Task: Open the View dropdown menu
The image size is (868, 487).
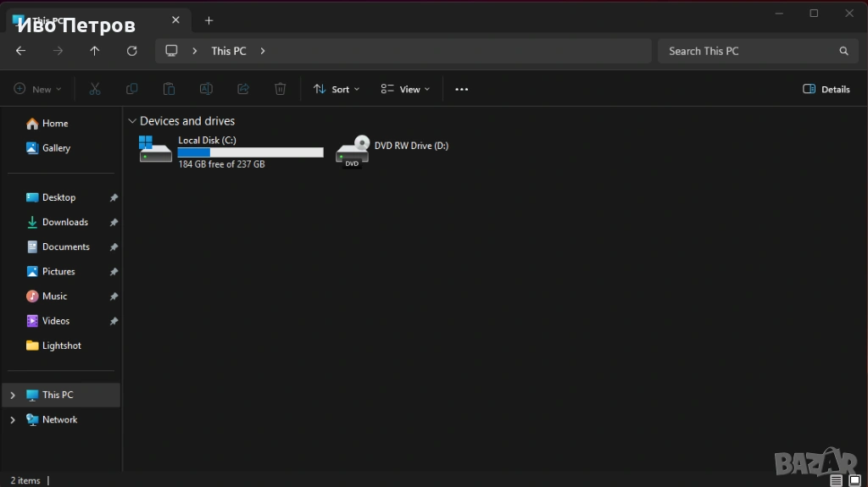Action: pos(405,89)
